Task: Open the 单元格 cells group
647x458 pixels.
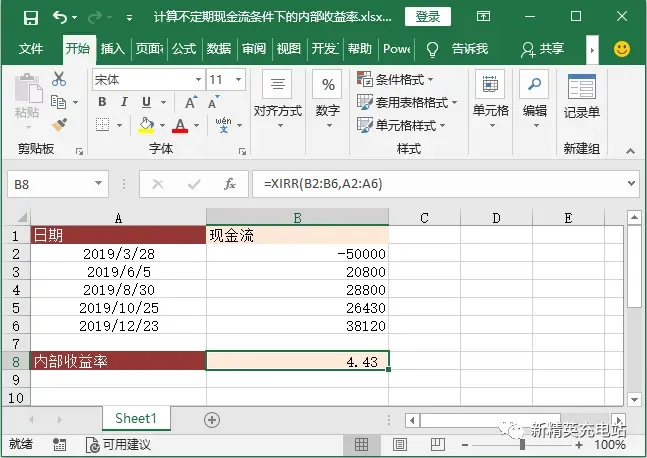Action: tap(490, 99)
